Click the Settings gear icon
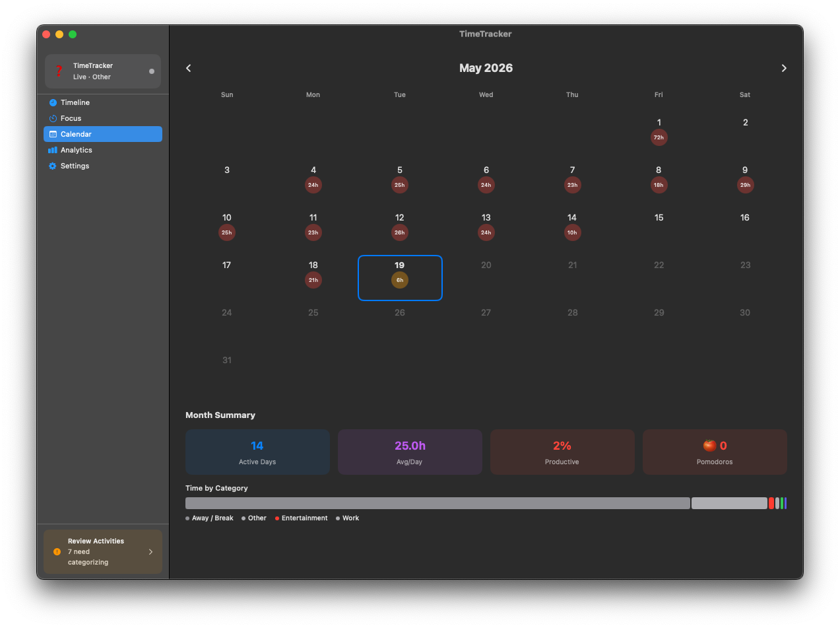 [x=53, y=166]
